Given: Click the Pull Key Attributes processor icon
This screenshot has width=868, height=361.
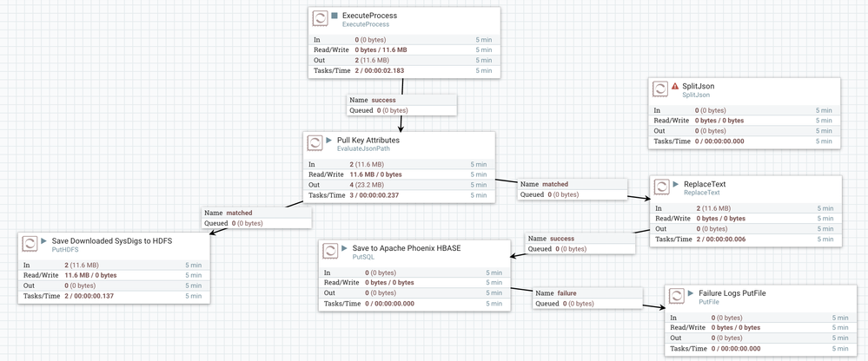Looking at the screenshot, I should point(315,142).
